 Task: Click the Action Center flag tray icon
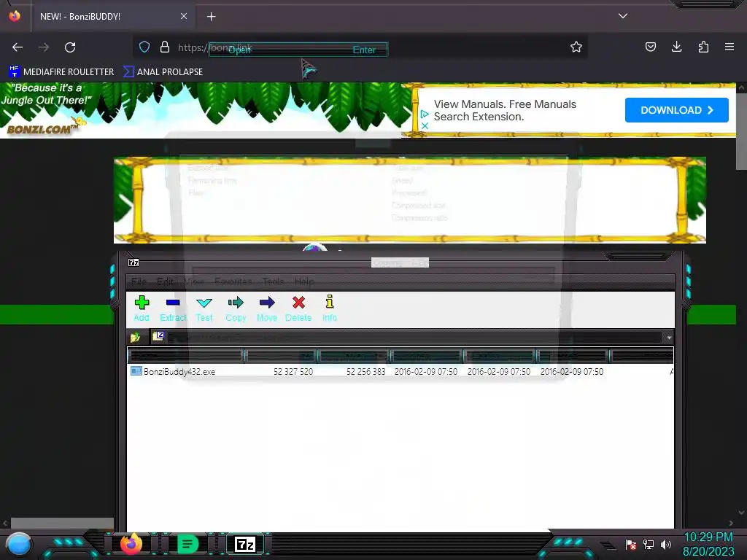coord(631,544)
